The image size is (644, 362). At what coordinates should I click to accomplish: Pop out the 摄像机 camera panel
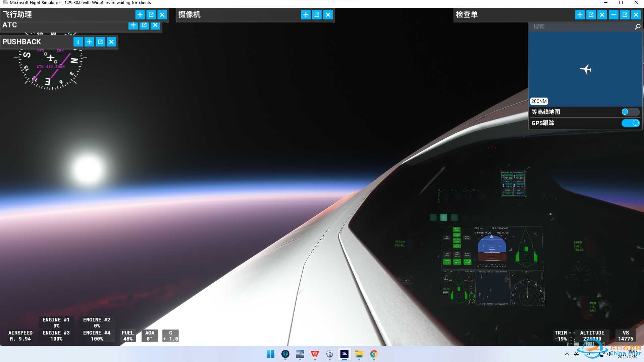pyautogui.click(x=317, y=15)
